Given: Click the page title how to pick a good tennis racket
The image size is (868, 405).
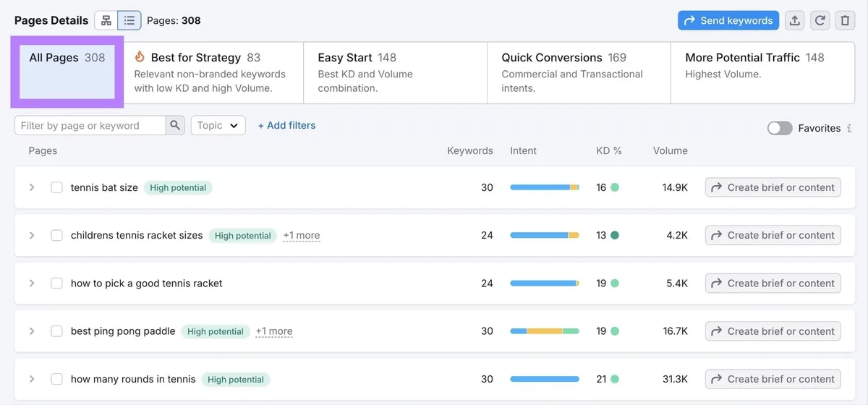Looking at the screenshot, I should (x=147, y=283).
